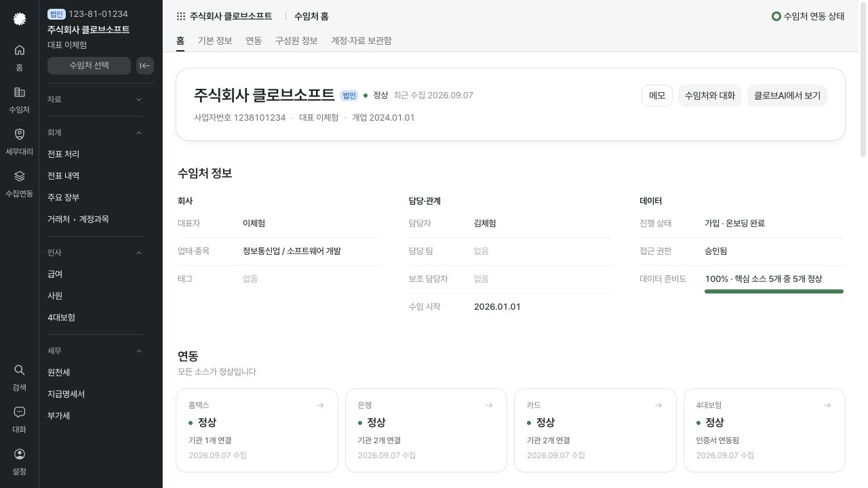Click the app logo at sidebar top
The image size is (868, 488).
(20, 19)
